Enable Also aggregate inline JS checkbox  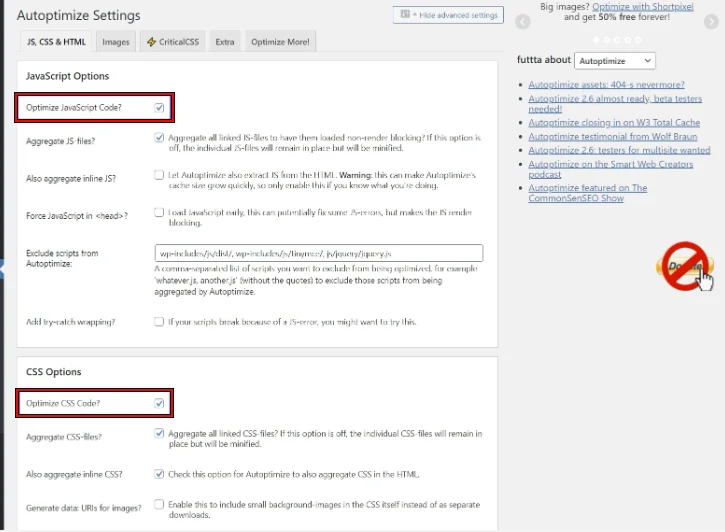coord(159,175)
